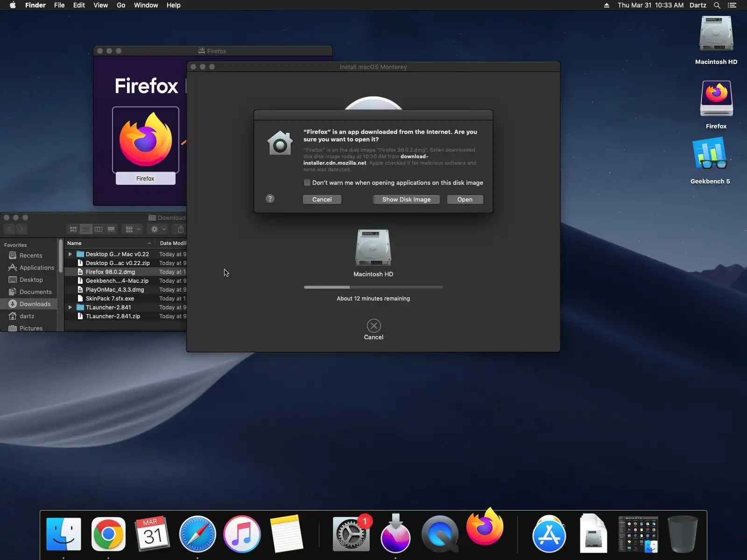The width and height of the screenshot is (747, 560).
Task: Open Notification Center from the menu bar
Action: click(x=732, y=5)
